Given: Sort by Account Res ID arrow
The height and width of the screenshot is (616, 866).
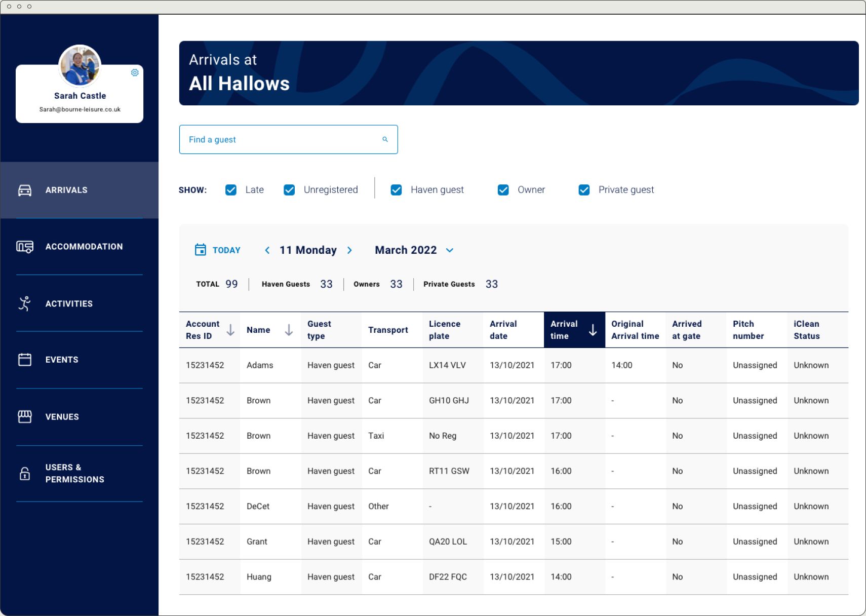Looking at the screenshot, I should (230, 330).
